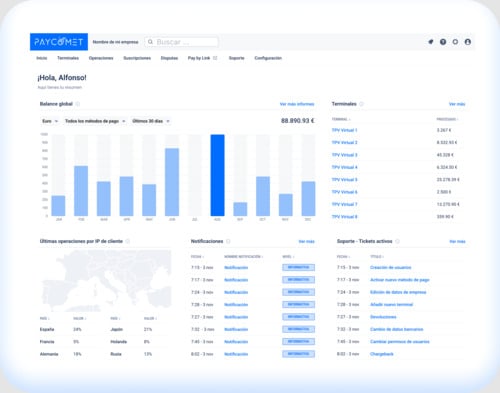Viewport: 500px width, 393px height.
Task: Open the Todos los métodos de pago dropdown
Action: click(95, 121)
